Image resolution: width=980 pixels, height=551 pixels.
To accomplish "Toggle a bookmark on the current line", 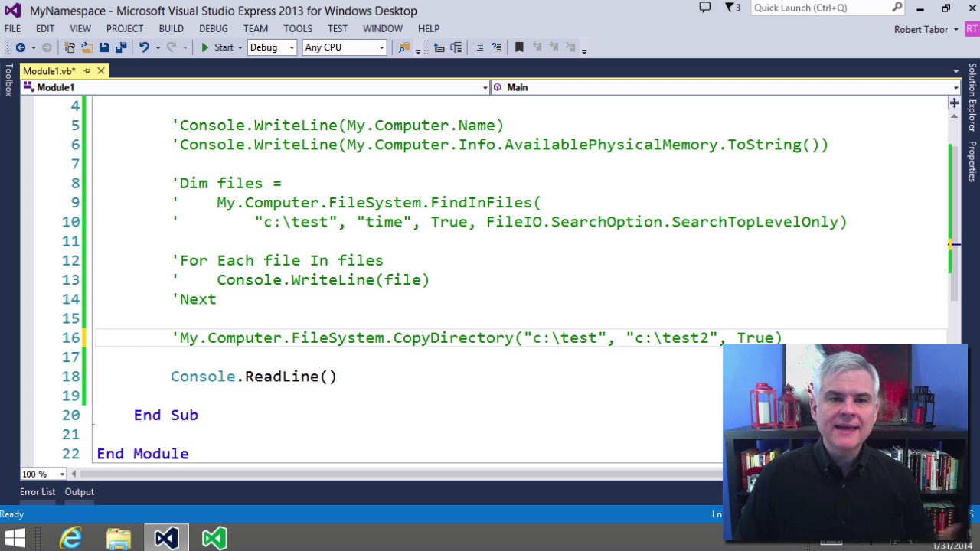I will [x=519, y=47].
